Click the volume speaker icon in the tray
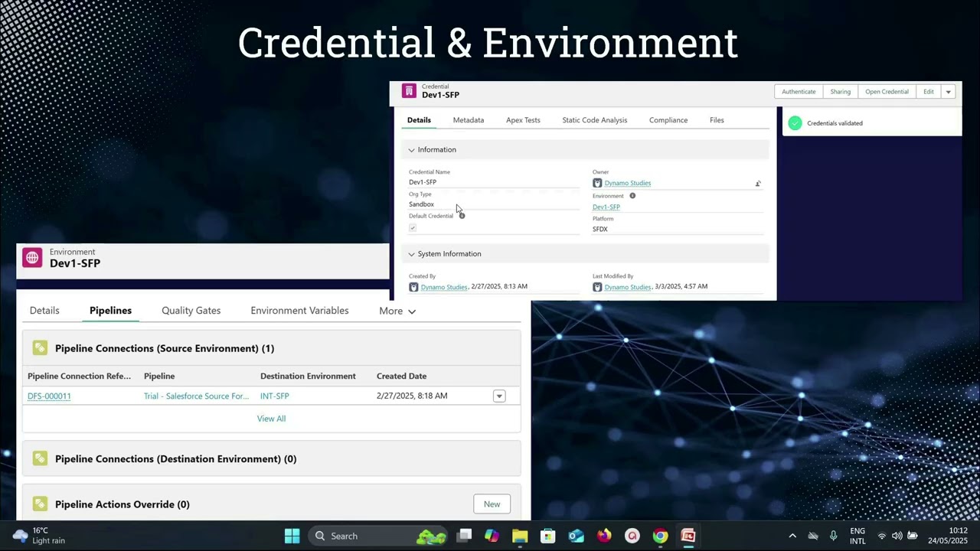Screen dimensions: 980x551 tap(897, 536)
